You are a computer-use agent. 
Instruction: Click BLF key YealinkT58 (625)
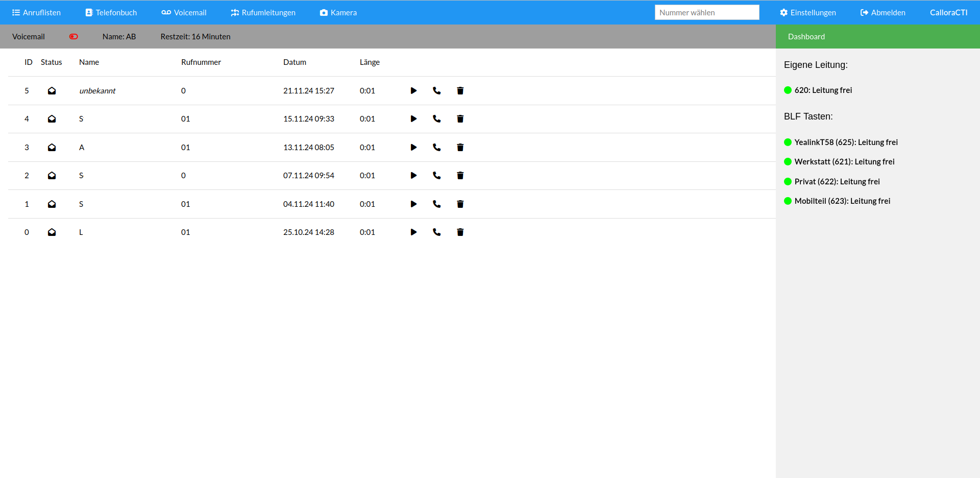coord(841,142)
